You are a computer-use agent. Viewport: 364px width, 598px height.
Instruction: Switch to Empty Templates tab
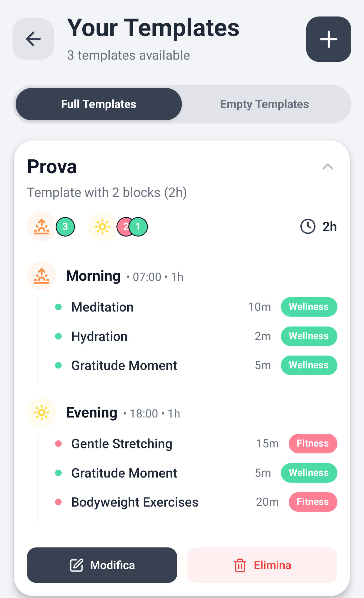tap(264, 104)
